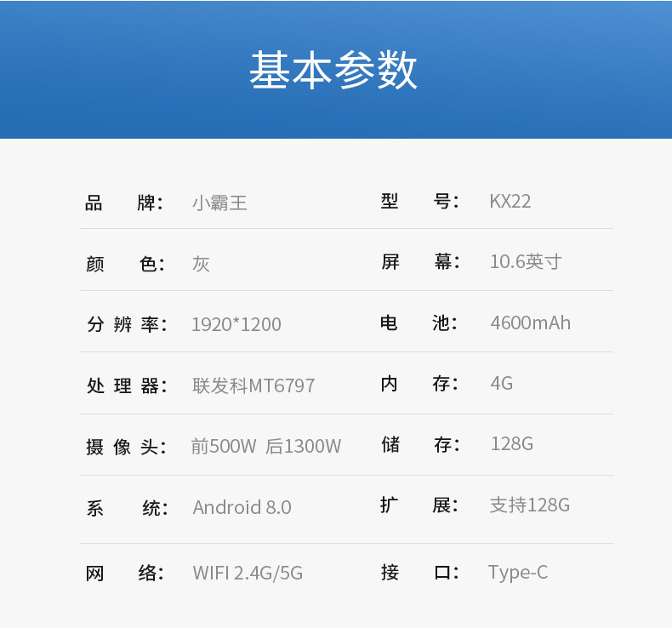This screenshot has height=628, width=672.
Task: Click the model label 型号
Action: 420,201
